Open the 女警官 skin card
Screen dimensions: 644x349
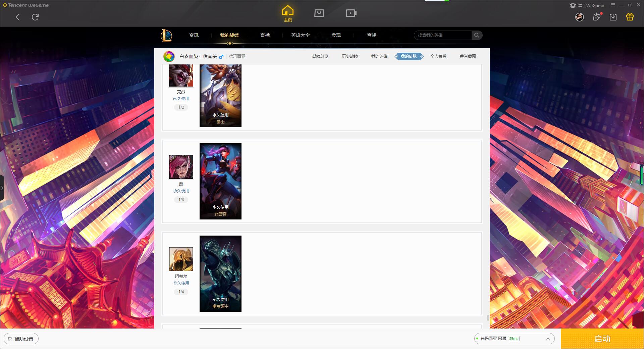tap(220, 181)
